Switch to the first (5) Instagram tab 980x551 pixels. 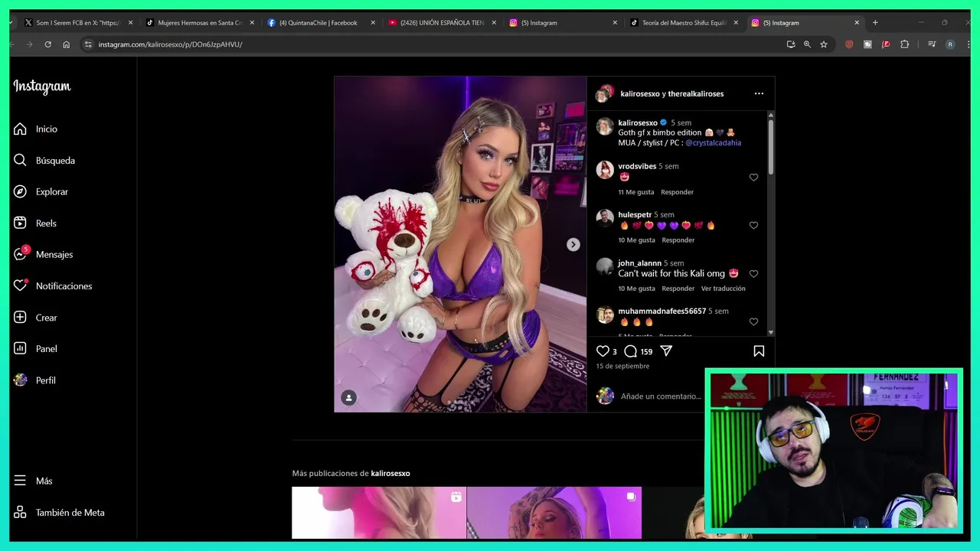coord(563,23)
